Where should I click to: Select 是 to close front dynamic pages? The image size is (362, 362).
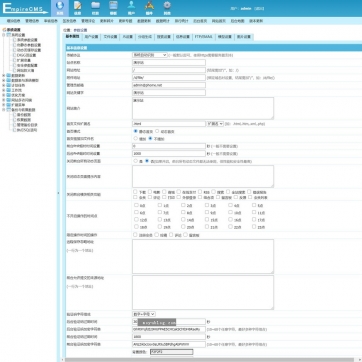[136, 161]
